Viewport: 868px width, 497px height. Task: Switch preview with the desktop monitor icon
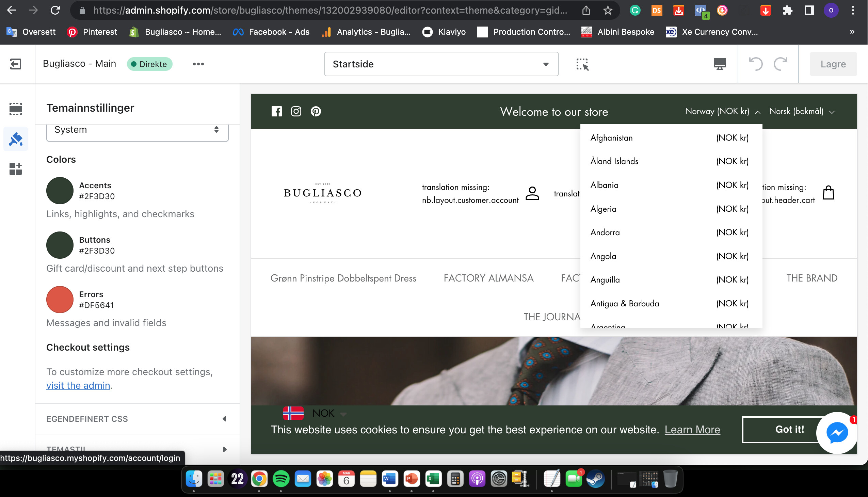pyautogui.click(x=720, y=64)
